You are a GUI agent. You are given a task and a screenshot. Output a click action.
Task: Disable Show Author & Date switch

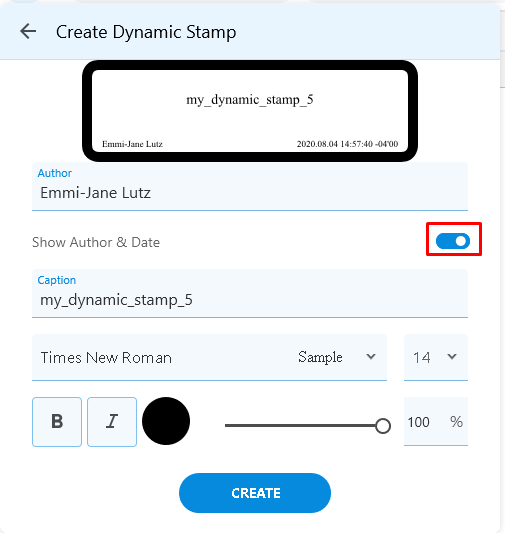click(x=453, y=241)
